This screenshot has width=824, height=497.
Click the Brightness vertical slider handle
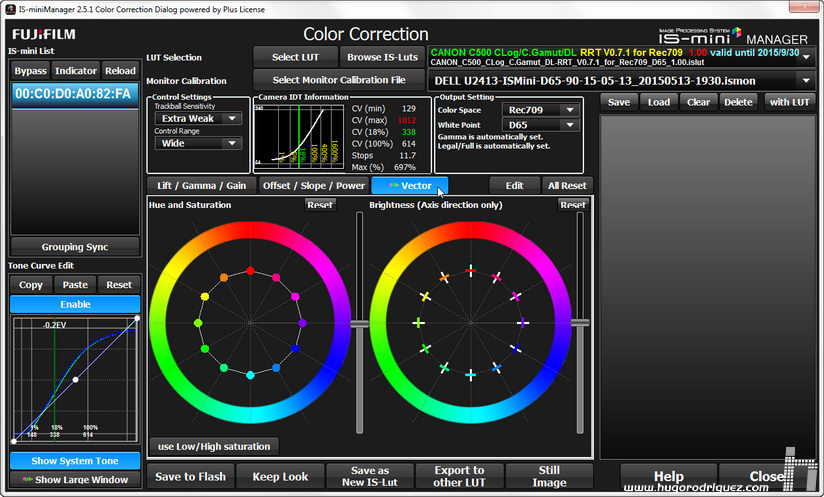click(580, 323)
